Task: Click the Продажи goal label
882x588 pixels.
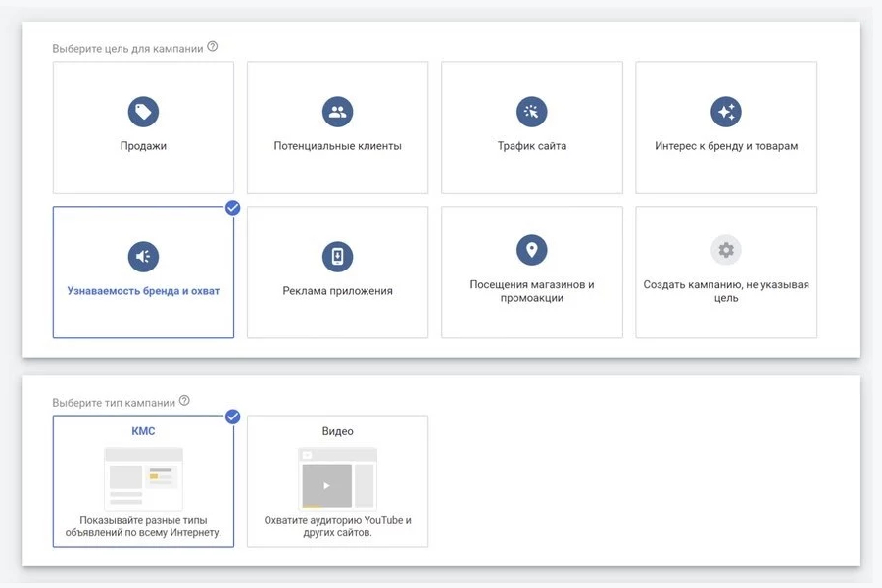Action: pos(143,146)
